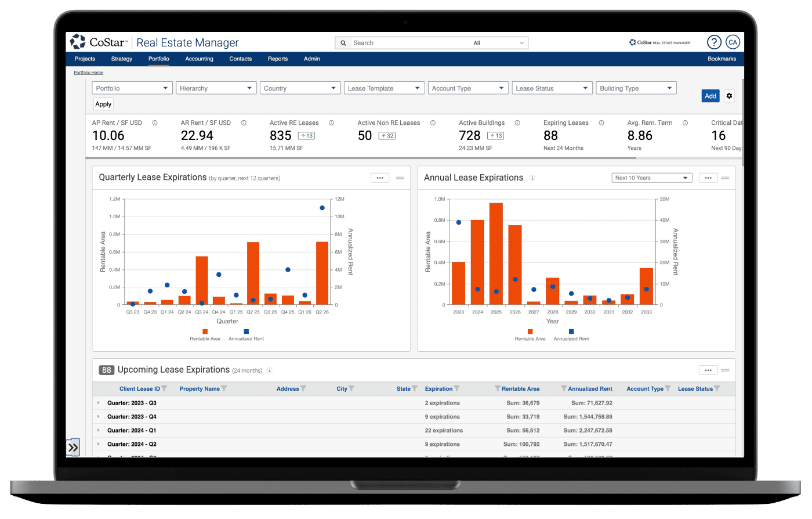Image resolution: width=812 pixels, height=519 pixels.
Task: Click the Client Lease ID filter icon
Action: [164, 389]
